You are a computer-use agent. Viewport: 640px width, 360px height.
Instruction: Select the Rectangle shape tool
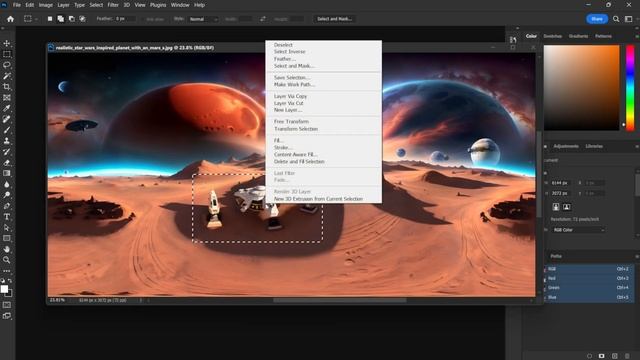point(7,238)
